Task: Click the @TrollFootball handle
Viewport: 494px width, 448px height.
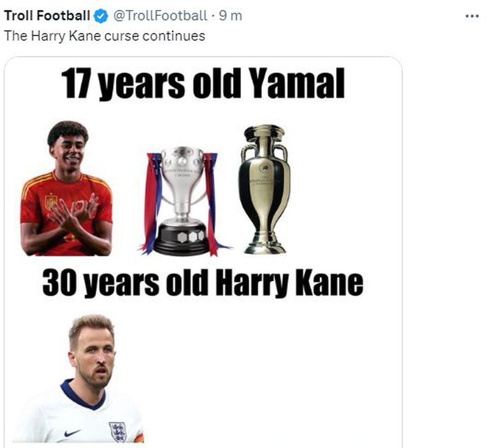Action: pos(160,16)
